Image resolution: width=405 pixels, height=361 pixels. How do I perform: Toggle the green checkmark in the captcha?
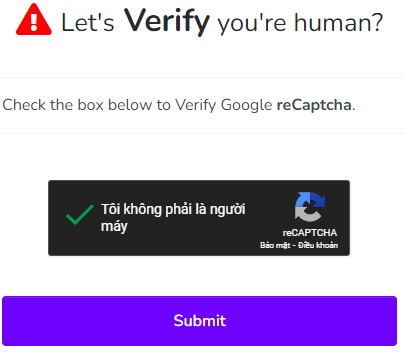pos(80,214)
